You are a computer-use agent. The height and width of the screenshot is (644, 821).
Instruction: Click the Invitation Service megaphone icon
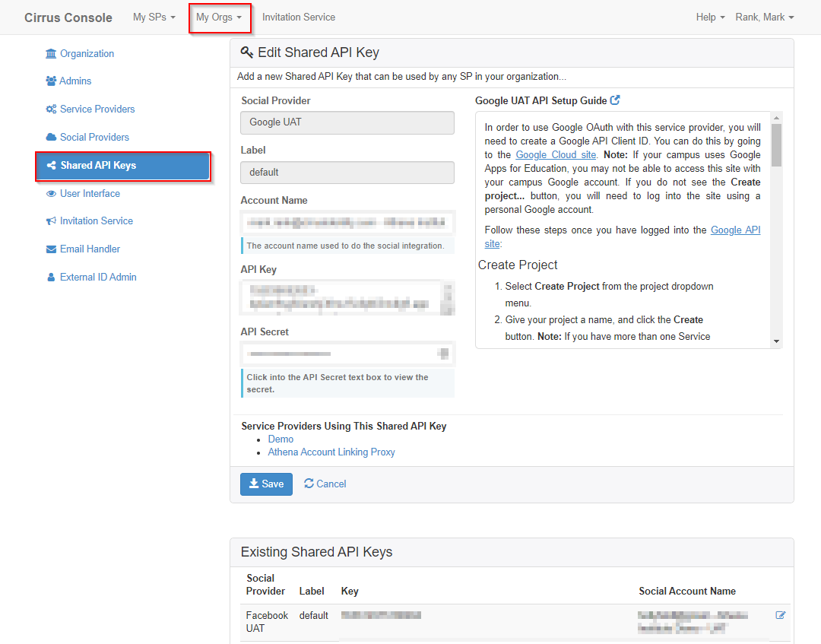pos(51,221)
